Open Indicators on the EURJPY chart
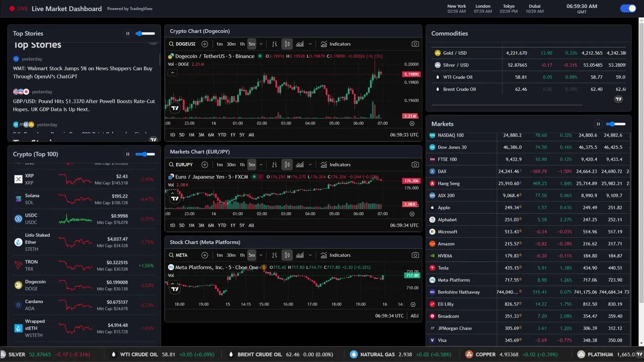Screen dimensions: 644x362 [336, 165]
